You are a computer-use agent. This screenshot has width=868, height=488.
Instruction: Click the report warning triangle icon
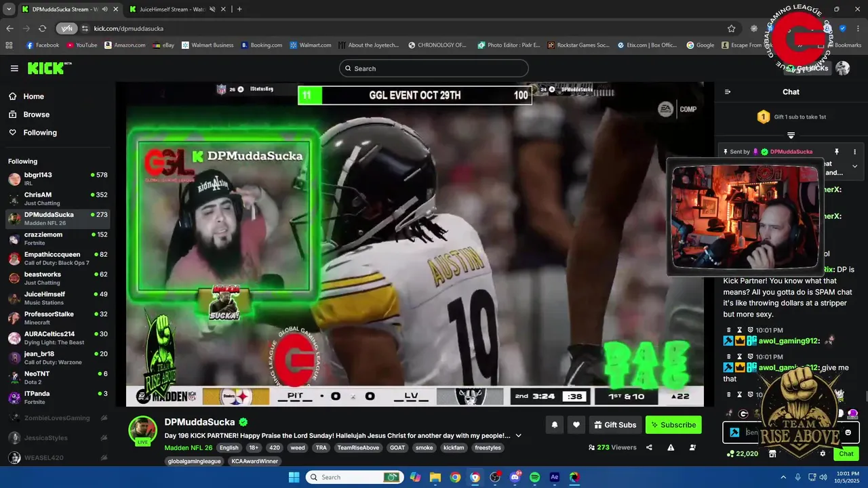point(671,447)
